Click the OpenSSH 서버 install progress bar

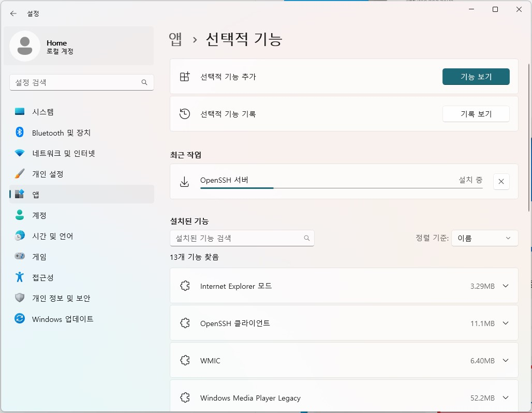(x=342, y=188)
